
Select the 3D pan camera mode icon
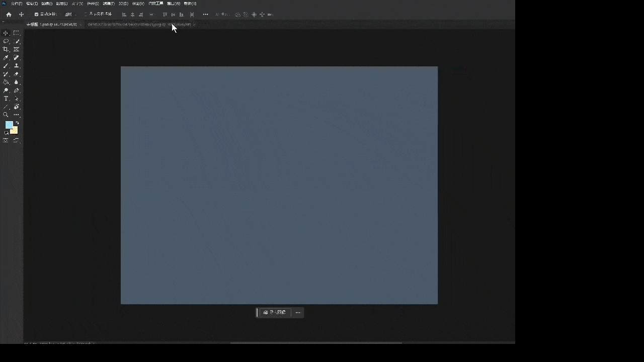254,15
